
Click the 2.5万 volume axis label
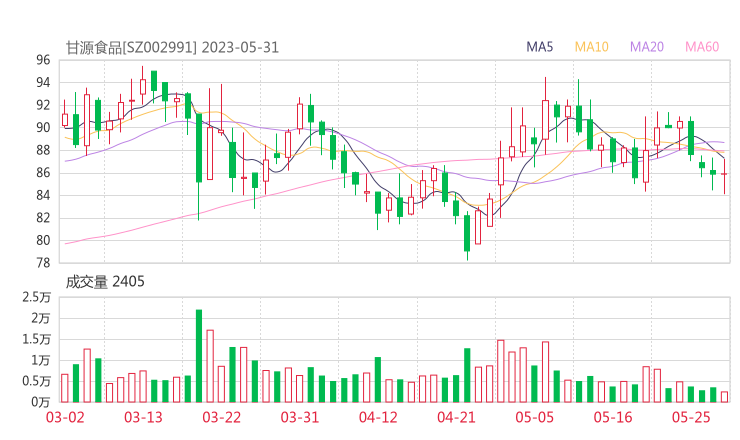coord(36,297)
